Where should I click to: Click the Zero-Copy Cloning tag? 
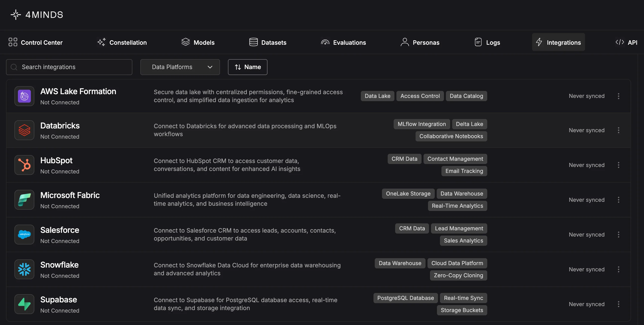coord(458,275)
